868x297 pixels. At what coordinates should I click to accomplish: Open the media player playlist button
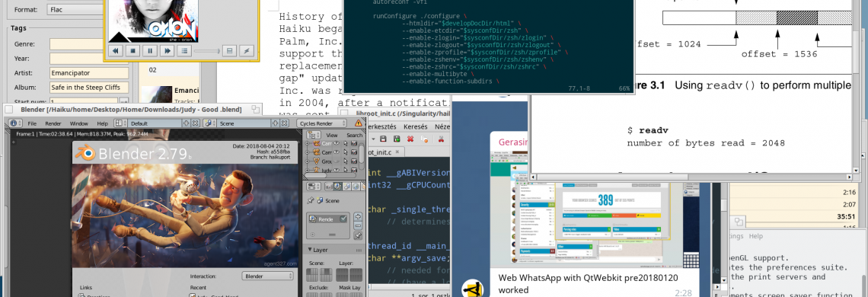(x=183, y=51)
